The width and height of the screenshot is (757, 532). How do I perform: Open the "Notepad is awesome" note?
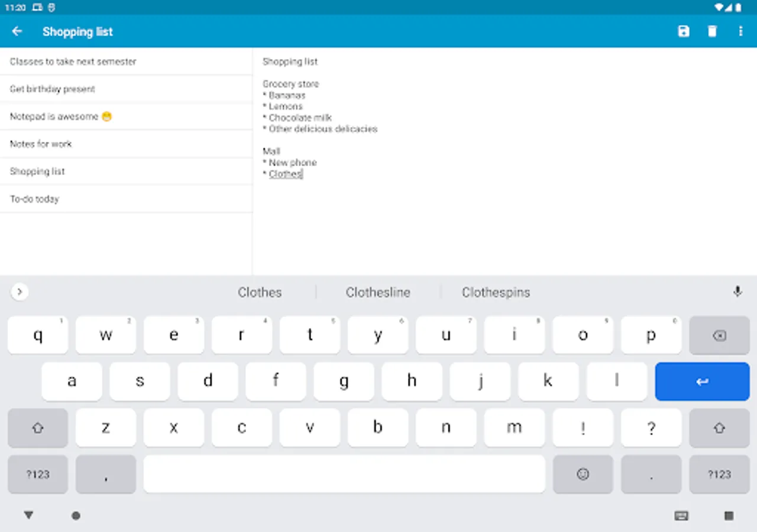tap(126, 116)
